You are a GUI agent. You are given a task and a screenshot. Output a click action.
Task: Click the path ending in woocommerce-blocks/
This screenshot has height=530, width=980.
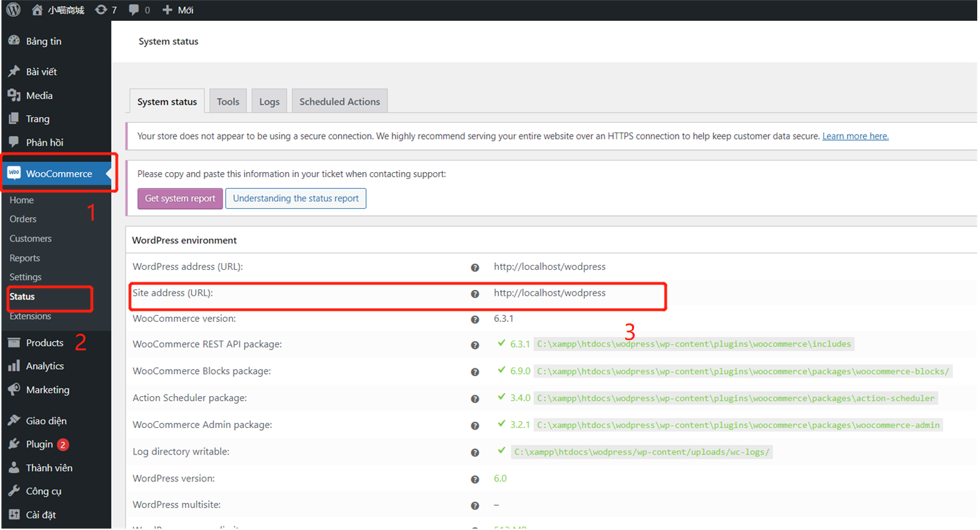(x=743, y=371)
